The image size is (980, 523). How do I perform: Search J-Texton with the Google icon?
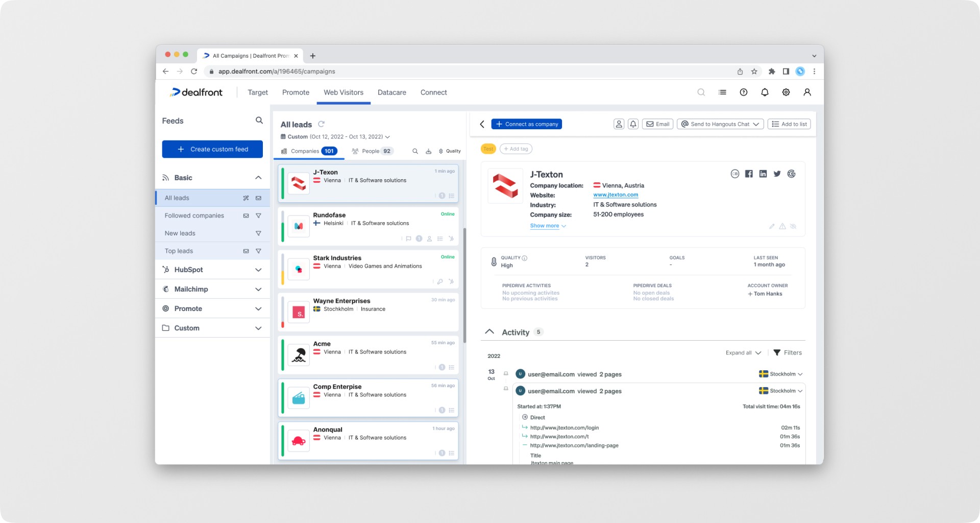click(x=791, y=174)
